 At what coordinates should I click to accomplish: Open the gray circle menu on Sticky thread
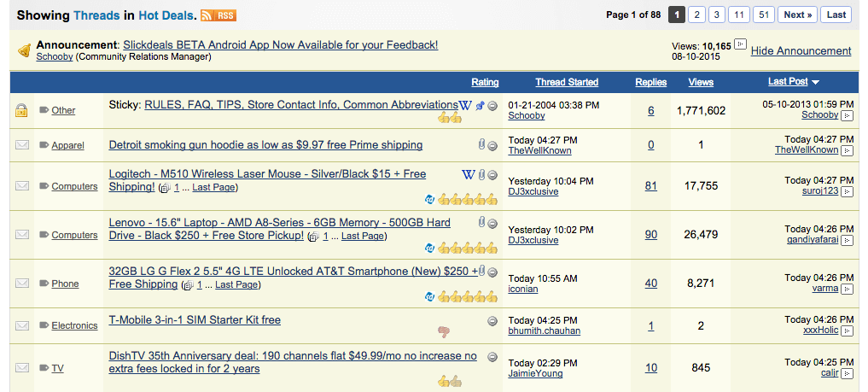pyautogui.click(x=492, y=106)
